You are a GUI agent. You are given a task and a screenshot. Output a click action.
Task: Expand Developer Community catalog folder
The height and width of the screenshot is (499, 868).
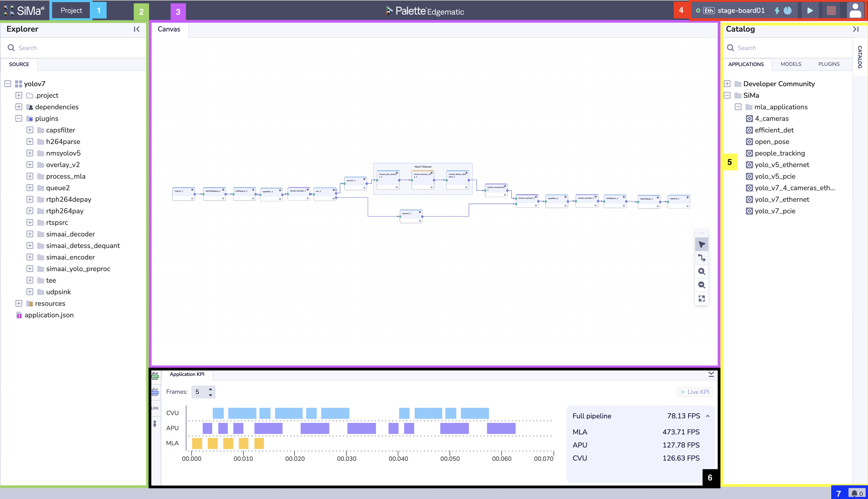click(x=727, y=84)
